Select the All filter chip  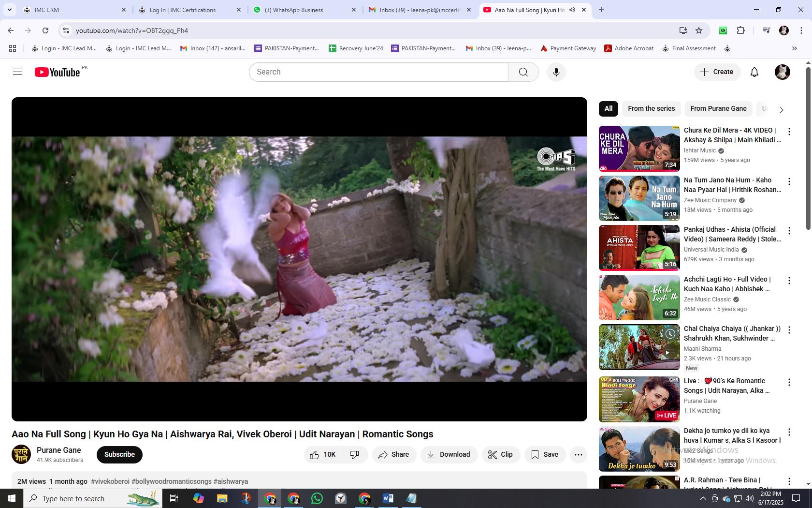[x=609, y=109]
